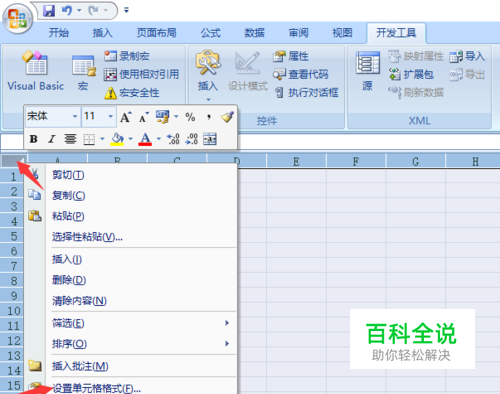Click the redo arrow in quick access

93,11
